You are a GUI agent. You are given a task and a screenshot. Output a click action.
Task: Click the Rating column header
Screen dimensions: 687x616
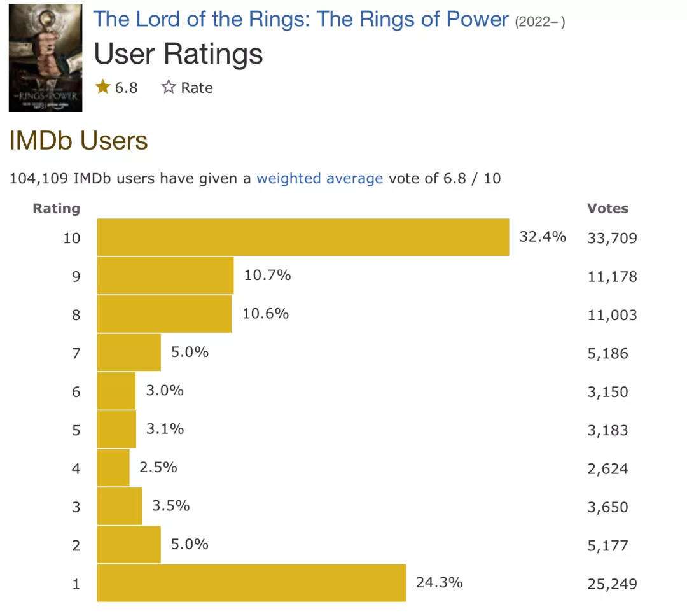57,208
